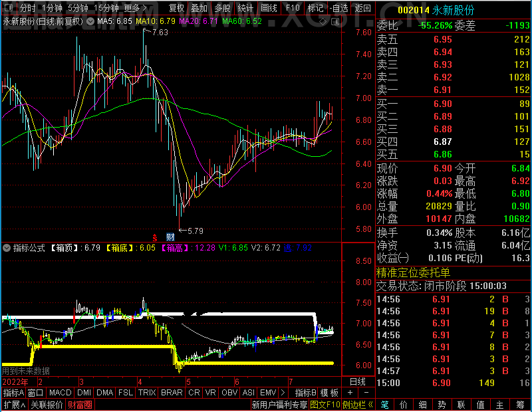This screenshot has width=532, height=412.
Task: Open the 指标公式 indicator dropdown arrow
Action: click(7, 248)
